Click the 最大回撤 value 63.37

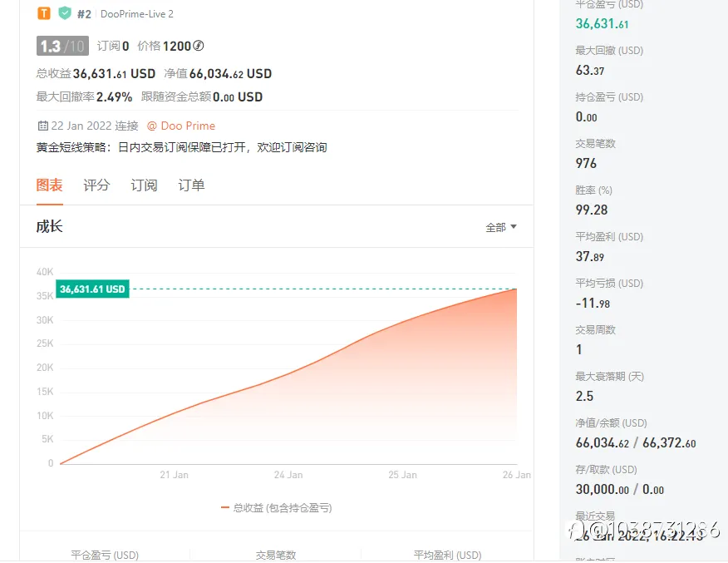[x=590, y=71]
